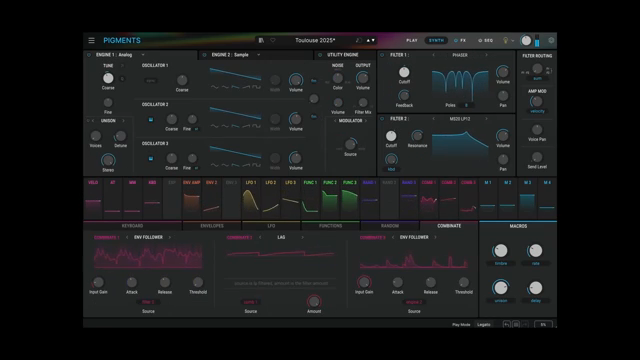
Task: Click the Combinate 1 envelope follower display
Action: [x=148, y=257]
